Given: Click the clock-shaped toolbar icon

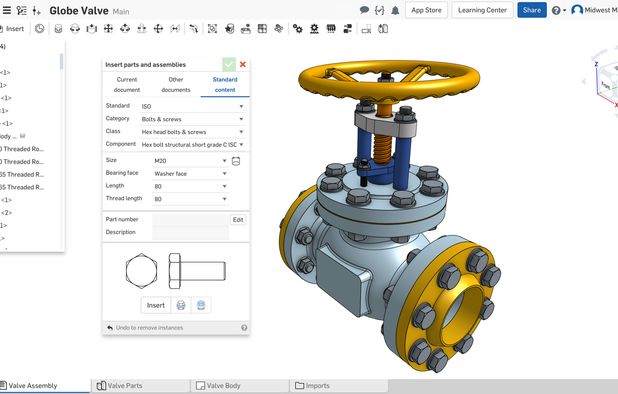Looking at the screenshot, I should (x=39, y=29).
